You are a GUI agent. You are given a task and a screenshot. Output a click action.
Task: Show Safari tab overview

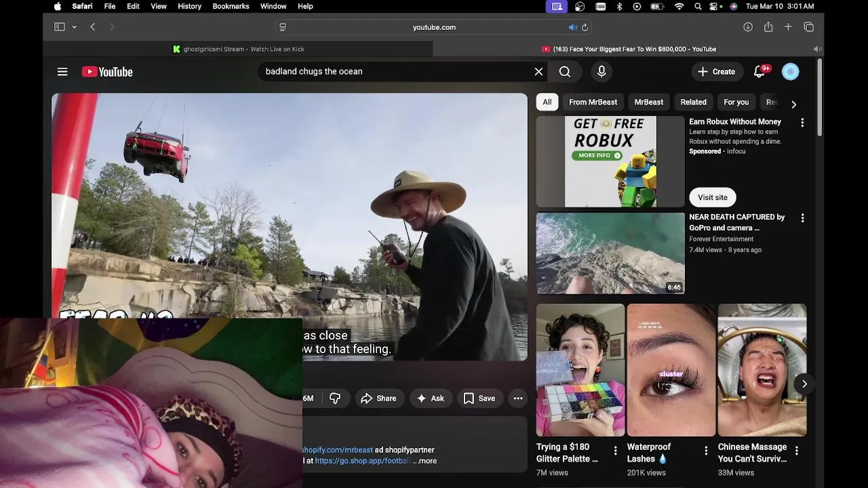[809, 27]
